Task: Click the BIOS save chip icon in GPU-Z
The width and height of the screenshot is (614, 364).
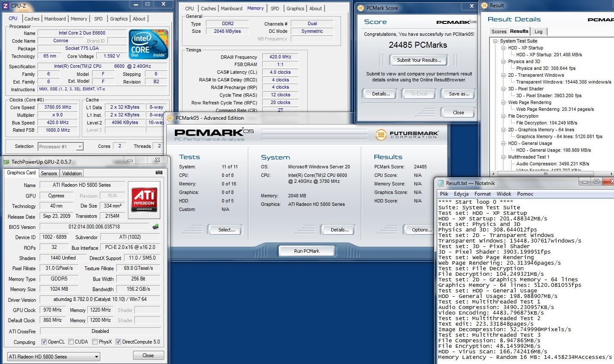Action: coord(156,227)
